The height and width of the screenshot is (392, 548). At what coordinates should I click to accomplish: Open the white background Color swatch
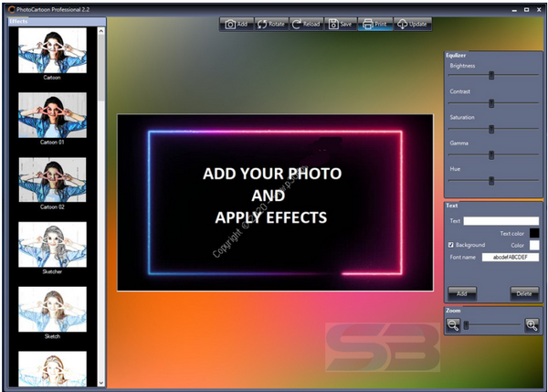pyautogui.click(x=534, y=245)
